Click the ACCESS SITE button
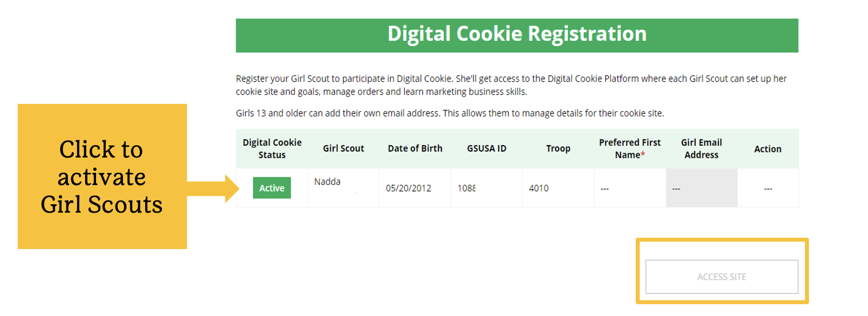Image resolution: width=868 pixels, height=316 pixels. 721,277
